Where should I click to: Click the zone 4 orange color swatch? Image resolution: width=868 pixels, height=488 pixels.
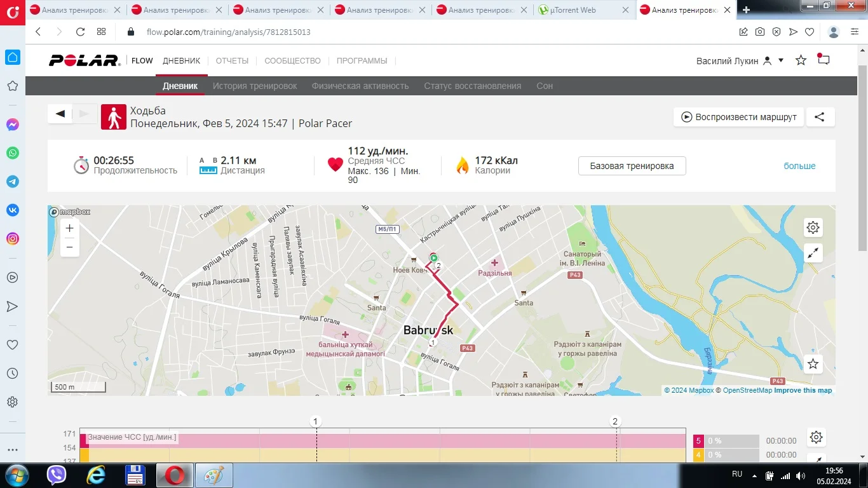698,455
